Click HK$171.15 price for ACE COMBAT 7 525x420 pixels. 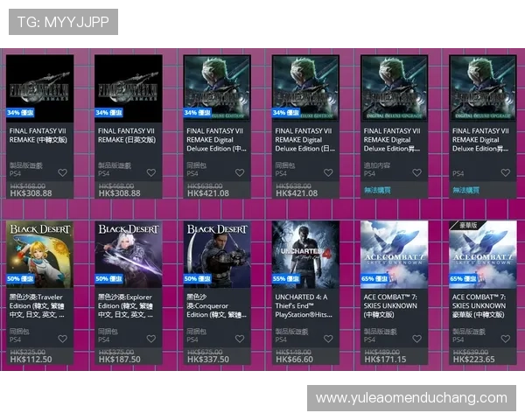(385, 359)
